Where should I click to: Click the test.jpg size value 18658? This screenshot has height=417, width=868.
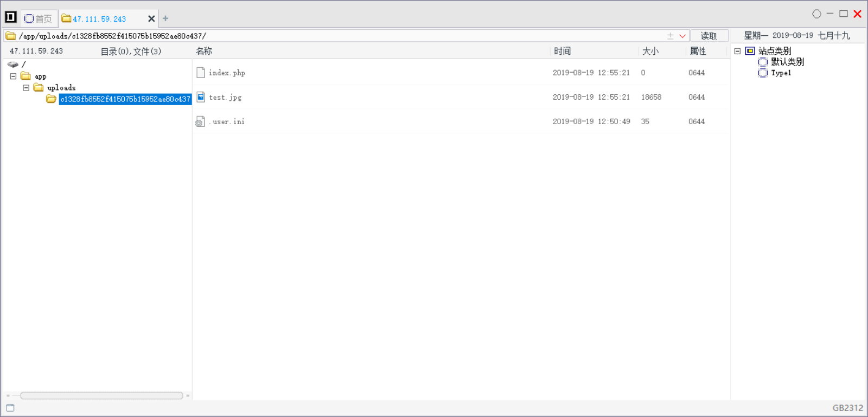651,97
